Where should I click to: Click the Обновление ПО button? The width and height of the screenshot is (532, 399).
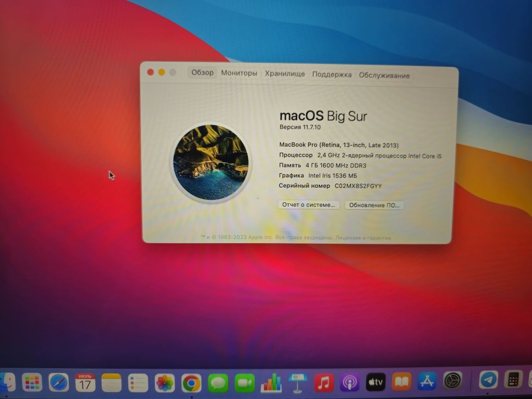pyautogui.click(x=374, y=205)
